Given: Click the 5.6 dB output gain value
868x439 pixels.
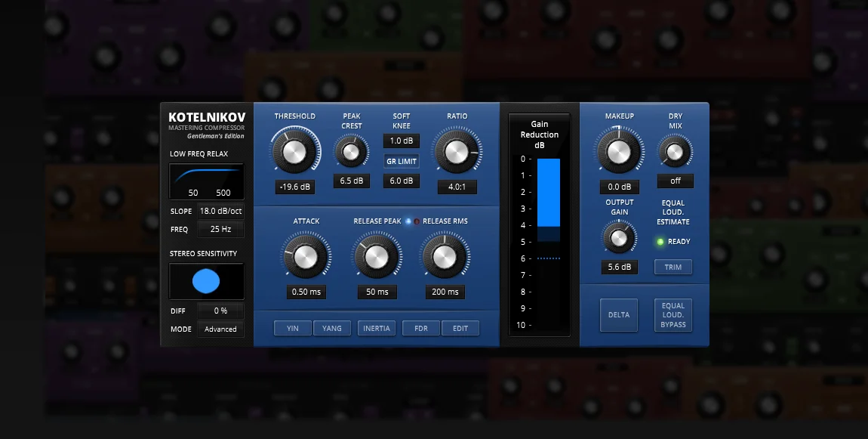Looking at the screenshot, I should pos(620,267).
